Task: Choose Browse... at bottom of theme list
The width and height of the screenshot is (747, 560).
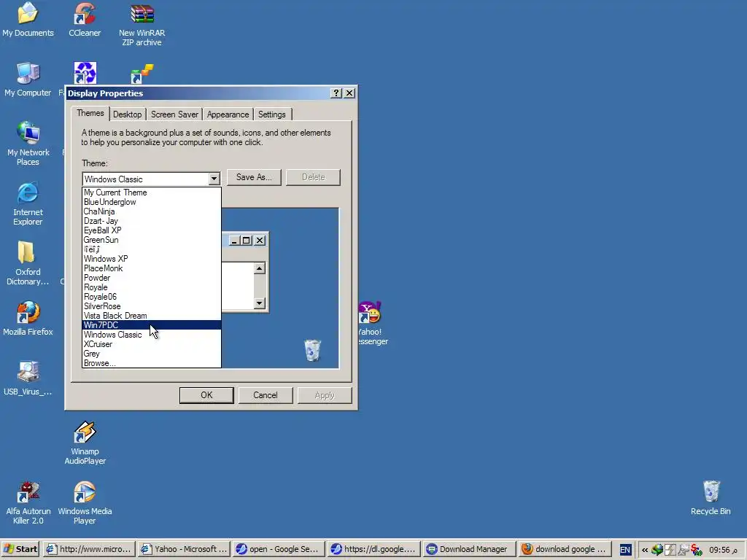Action: click(152, 363)
